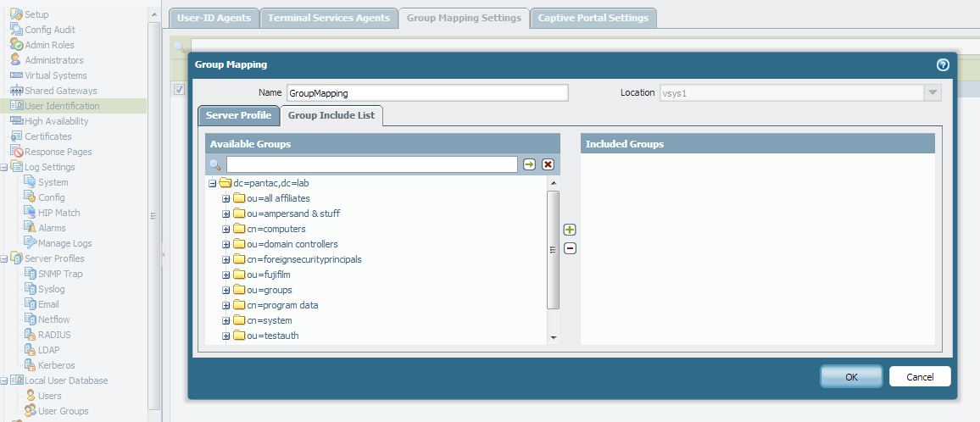Open the Location vsys1 dropdown
This screenshot has height=422, width=980.
click(933, 92)
